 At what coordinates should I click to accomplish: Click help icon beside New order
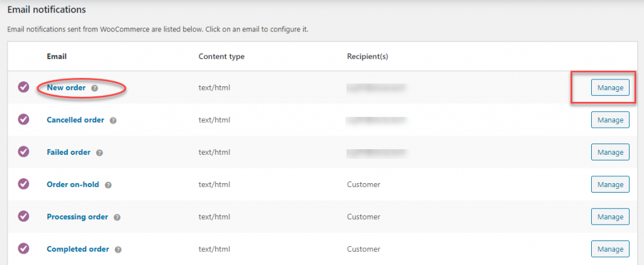[x=94, y=88]
